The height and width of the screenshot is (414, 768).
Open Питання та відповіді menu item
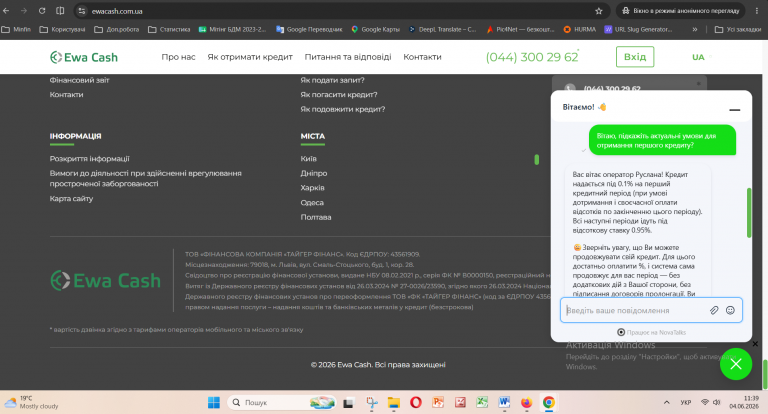(x=348, y=57)
